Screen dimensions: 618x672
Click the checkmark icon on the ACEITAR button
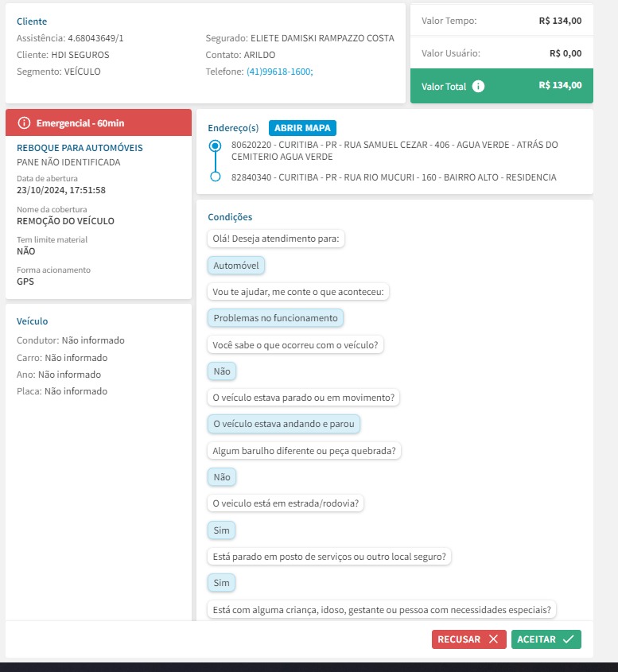[568, 639]
